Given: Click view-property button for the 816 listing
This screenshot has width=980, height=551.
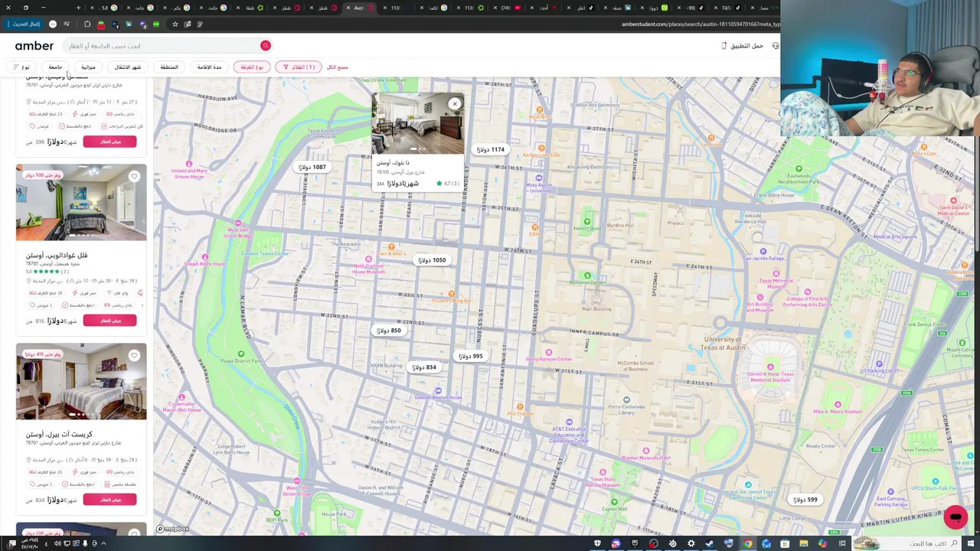Looking at the screenshot, I should [109, 321].
